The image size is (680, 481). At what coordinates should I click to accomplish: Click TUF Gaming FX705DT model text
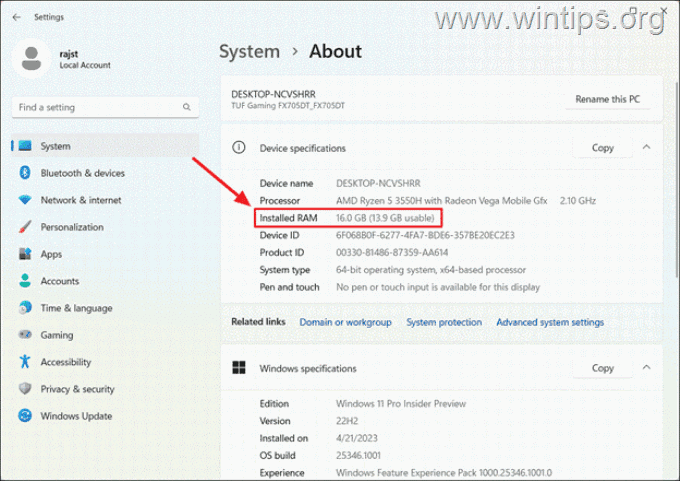(x=288, y=105)
